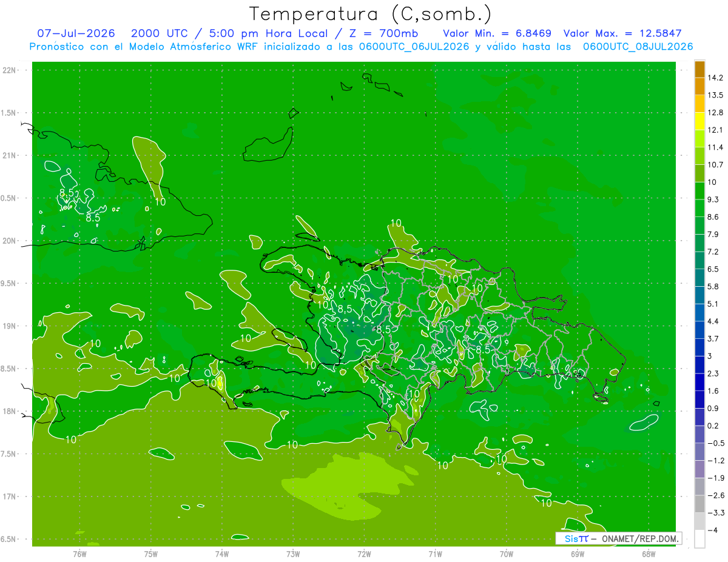The width and height of the screenshot is (728, 562).
Task: Click legend value '13.5'
Action: pyautogui.click(x=716, y=95)
